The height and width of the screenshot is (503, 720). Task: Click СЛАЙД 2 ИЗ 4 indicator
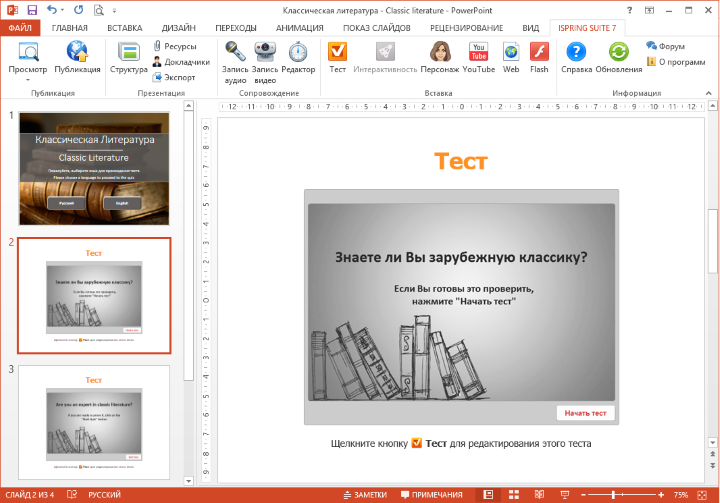pyautogui.click(x=29, y=495)
